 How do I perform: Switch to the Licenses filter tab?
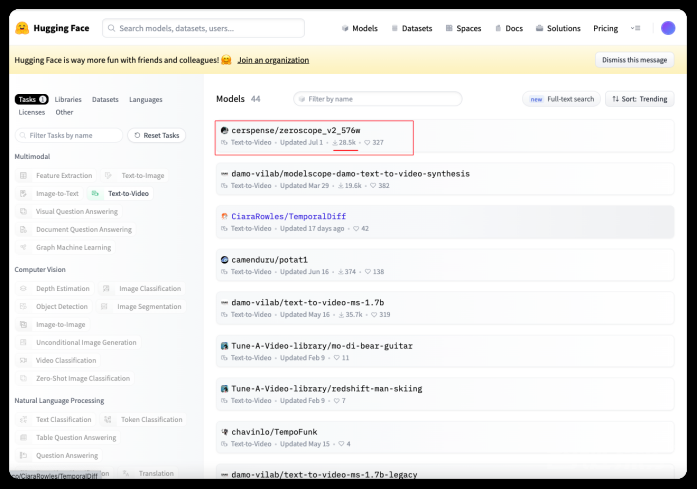pos(32,112)
